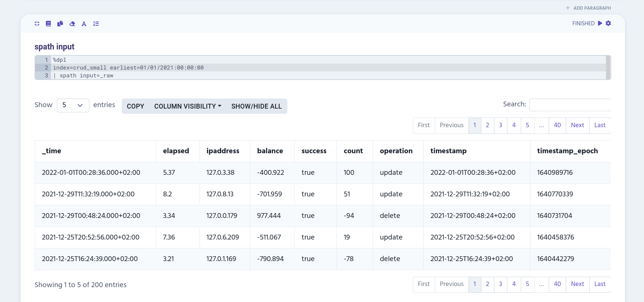Sort by the operation column header

(398, 151)
